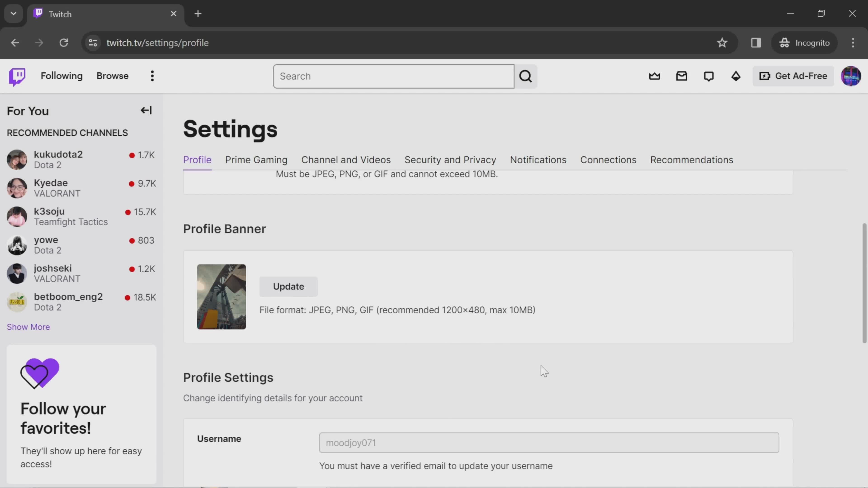Screen dimensions: 868x488
Task: Open yowe channel avatar
Action: pos(17,245)
